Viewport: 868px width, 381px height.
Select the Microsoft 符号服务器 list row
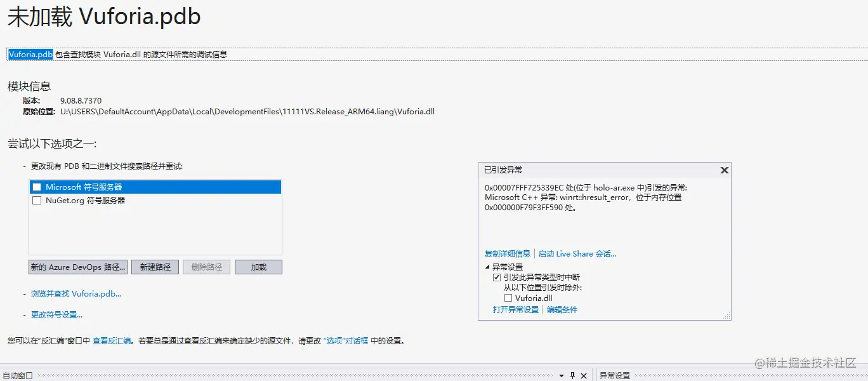tap(155, 187)
